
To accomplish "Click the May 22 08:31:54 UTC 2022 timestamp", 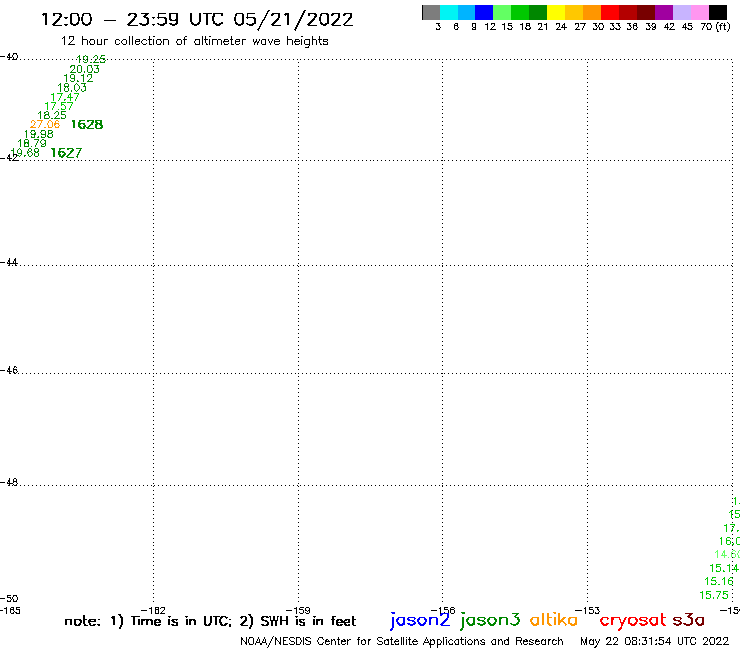I will click(655, 641).
